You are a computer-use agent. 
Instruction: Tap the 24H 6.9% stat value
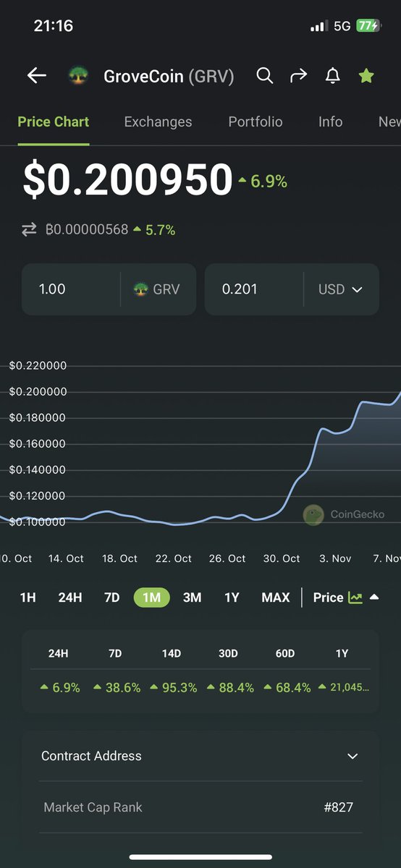[x=60, y=688]
